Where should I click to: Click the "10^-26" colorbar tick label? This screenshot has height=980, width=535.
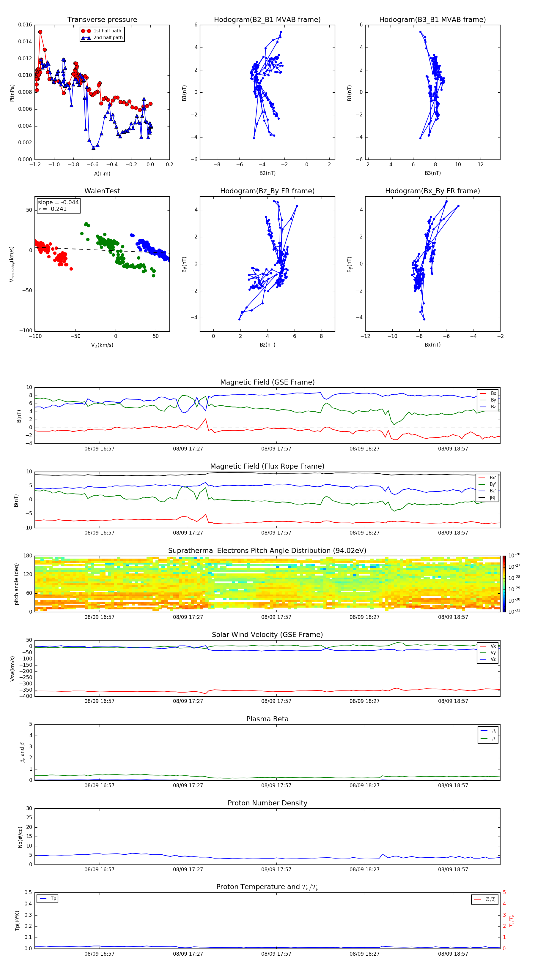[x=514, y=555]
